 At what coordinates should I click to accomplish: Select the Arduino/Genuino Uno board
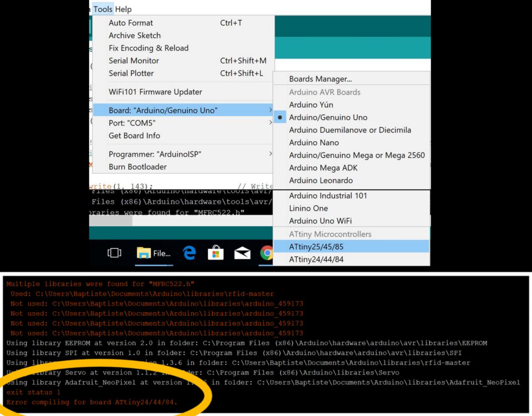coord(352,118)
